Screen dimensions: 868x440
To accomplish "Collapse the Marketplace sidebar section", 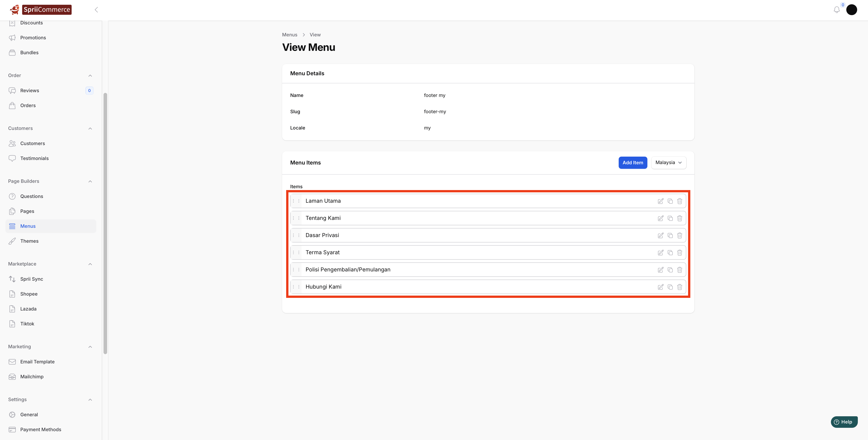I will (x=90, y=264).
